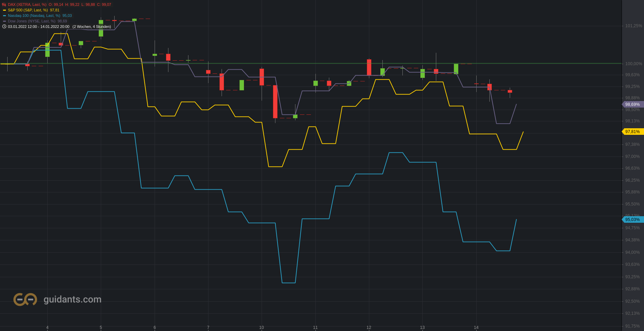Viewport: 644px width, 331px height.
Task: Click the DAX close value C: 99,07
Action: pos(104,4)
